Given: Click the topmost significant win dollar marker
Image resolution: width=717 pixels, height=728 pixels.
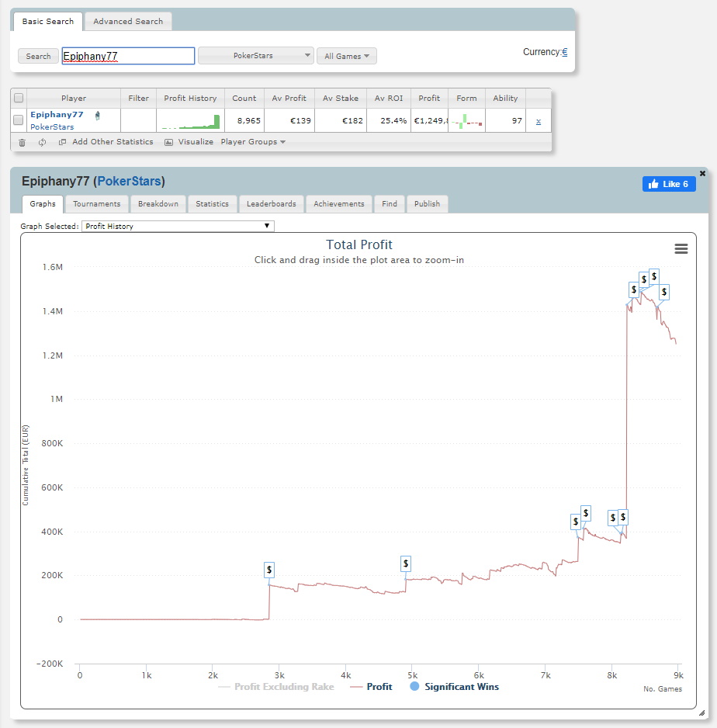Looking at the screenshot, I should (654, 276).
